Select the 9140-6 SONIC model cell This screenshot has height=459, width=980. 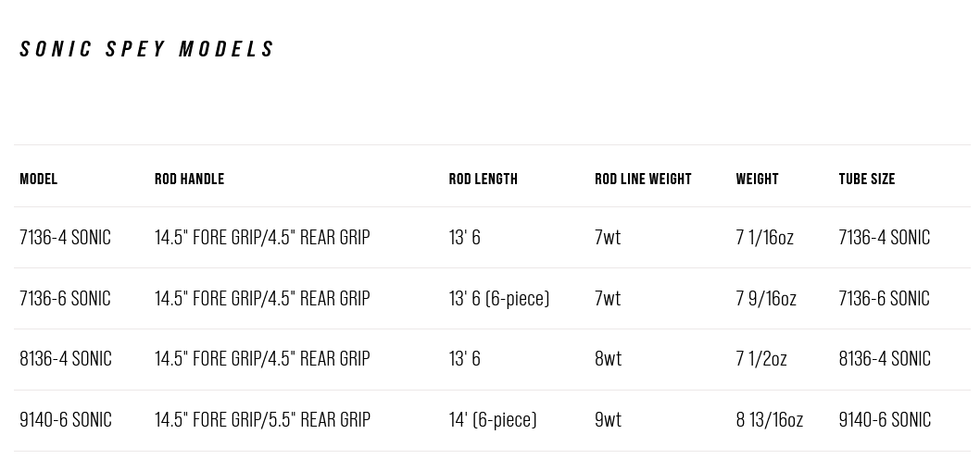[65, 420]
